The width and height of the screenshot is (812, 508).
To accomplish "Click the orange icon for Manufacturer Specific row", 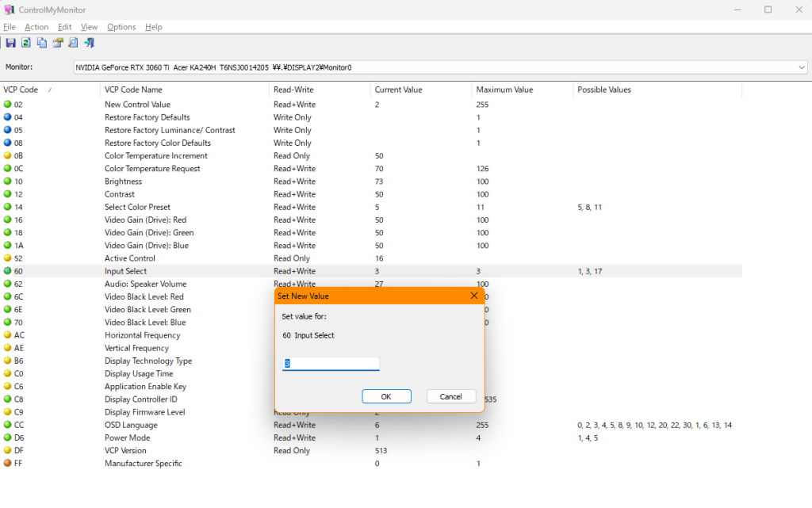I will pos(8,464).
